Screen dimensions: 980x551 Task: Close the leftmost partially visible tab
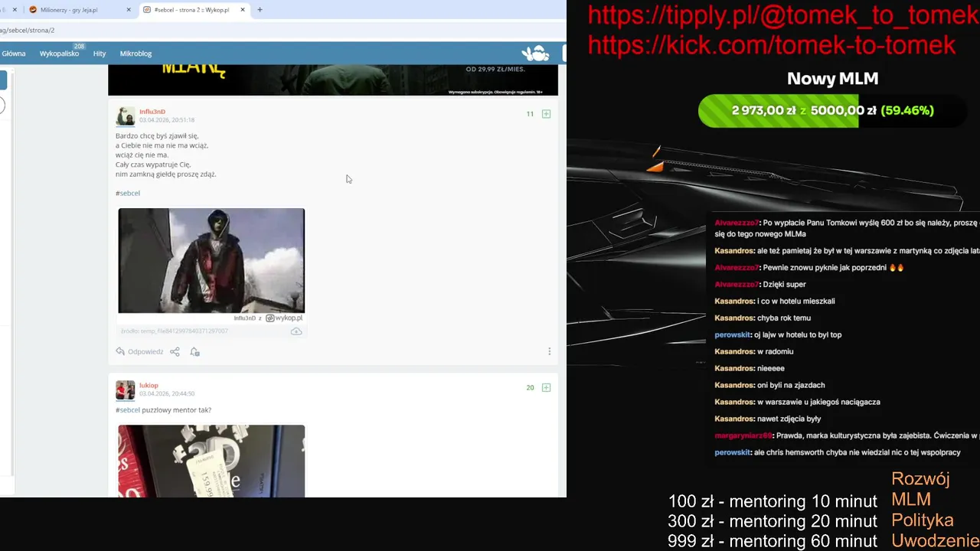click(15, 10)
